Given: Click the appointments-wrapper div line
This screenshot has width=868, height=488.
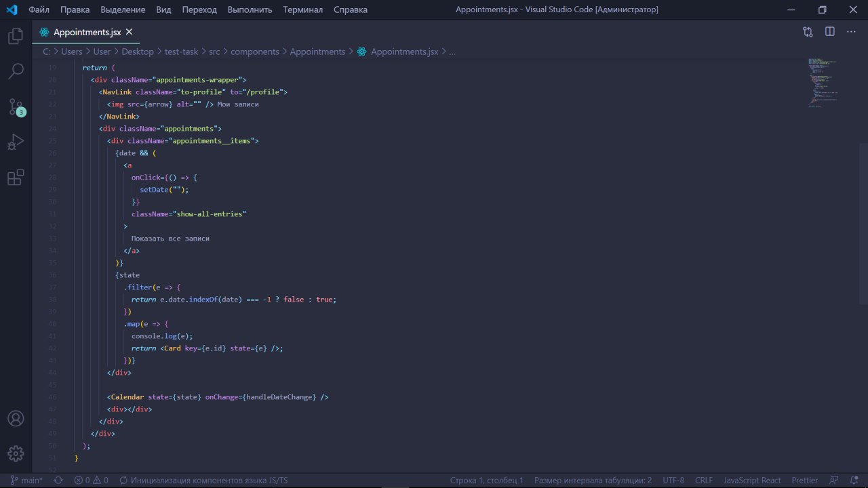Looking at the screenshot, I should (168, 80).
